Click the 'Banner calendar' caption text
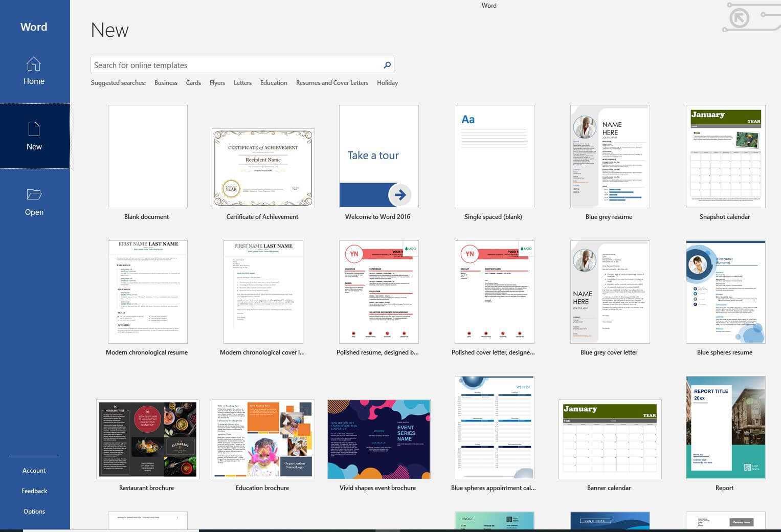This screenshot has width=781, height=532. 609,488
